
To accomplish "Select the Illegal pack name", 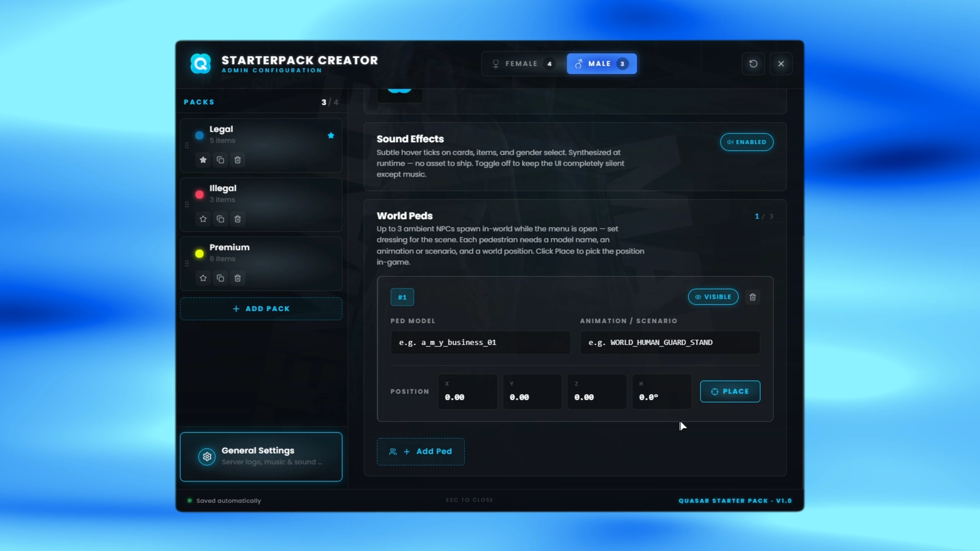I will pos(223,188).
